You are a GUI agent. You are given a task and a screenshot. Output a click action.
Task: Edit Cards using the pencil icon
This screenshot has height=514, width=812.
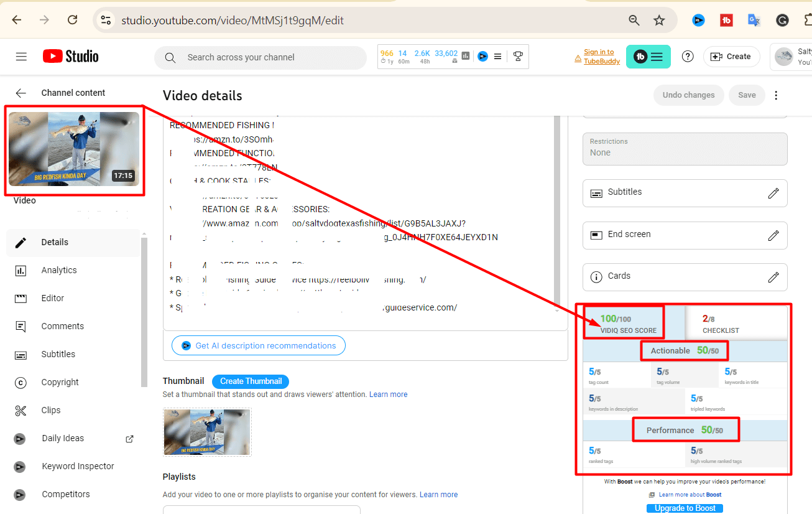[773, 277]
